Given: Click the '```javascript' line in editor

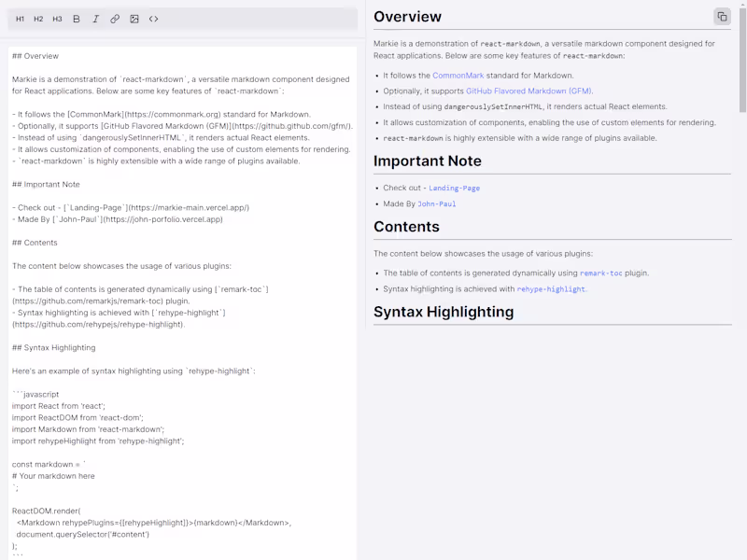Looking at the screenshot, I should [35, 394].
